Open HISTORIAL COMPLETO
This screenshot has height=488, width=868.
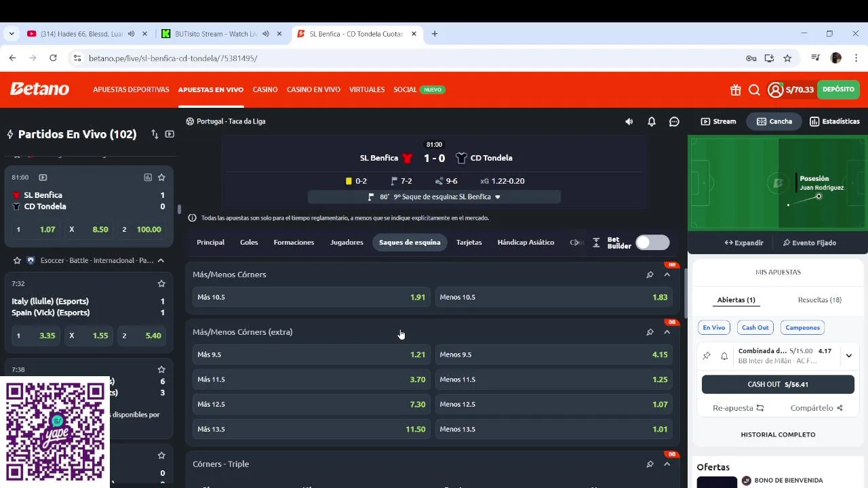click(x=778, y=434)
